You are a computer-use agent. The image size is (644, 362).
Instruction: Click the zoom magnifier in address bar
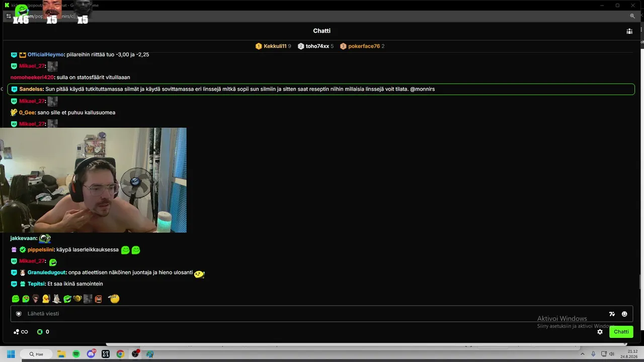pos(632,16)
